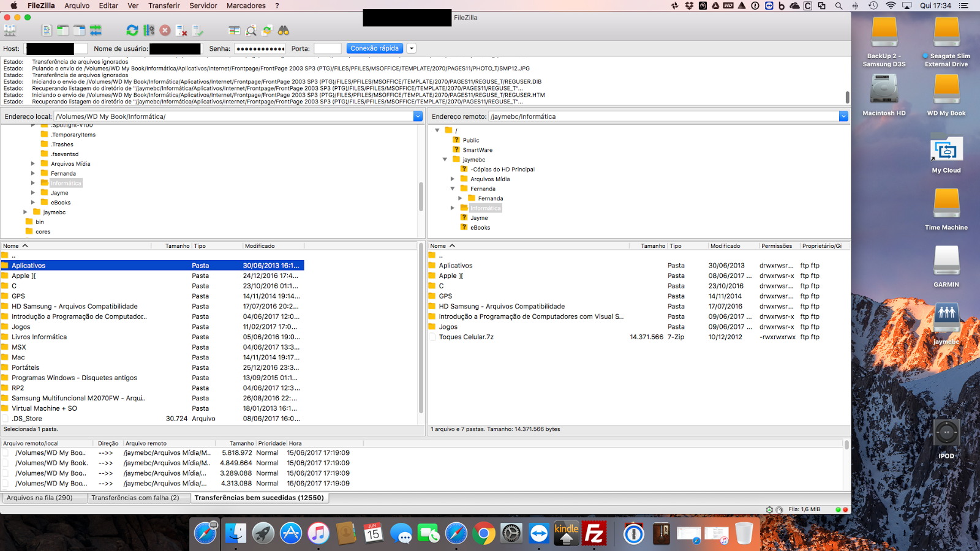The height and width of the screenshot is (551, 980).
Task: Open search with the binoculars icon
Action: pyautogui.click(x=283, y=30)
